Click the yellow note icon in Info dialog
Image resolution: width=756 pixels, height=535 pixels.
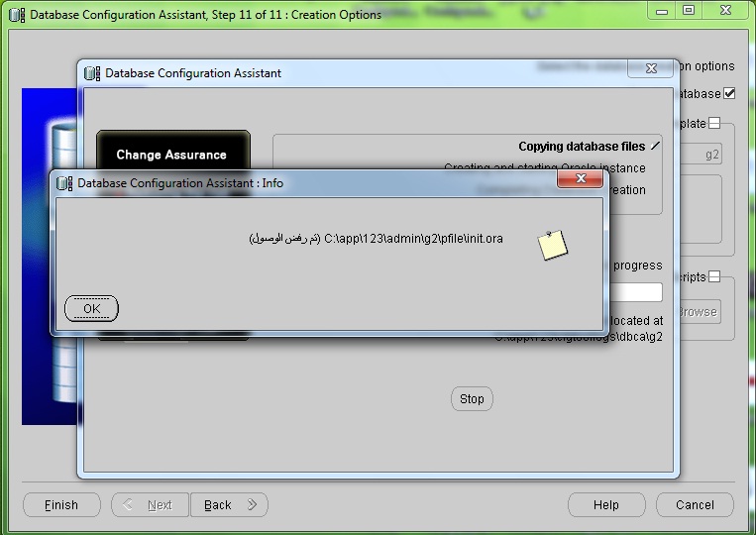click(x=552, y=245)
